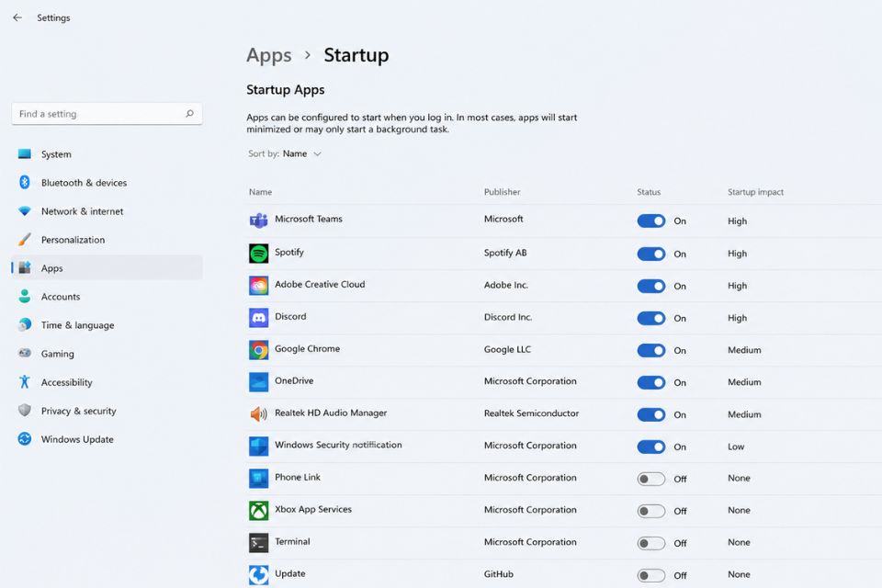Click the Adobe Inc. publisher text

(x=506, y=285)
